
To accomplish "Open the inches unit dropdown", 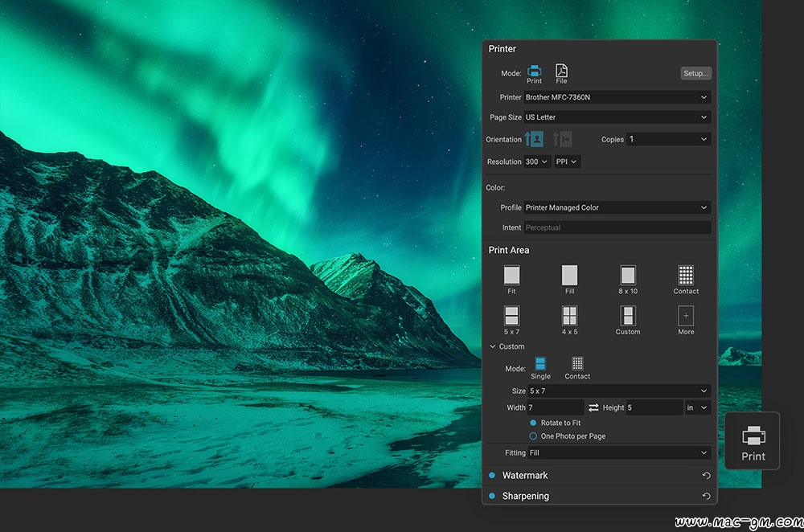I will click(x=697, y=407).
